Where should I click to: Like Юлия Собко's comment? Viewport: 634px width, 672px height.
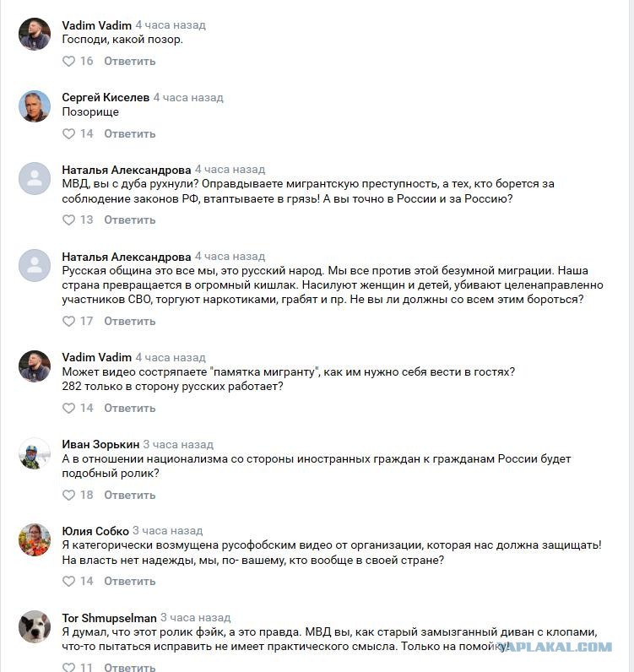pyautogui.click(x=68, y=581)
